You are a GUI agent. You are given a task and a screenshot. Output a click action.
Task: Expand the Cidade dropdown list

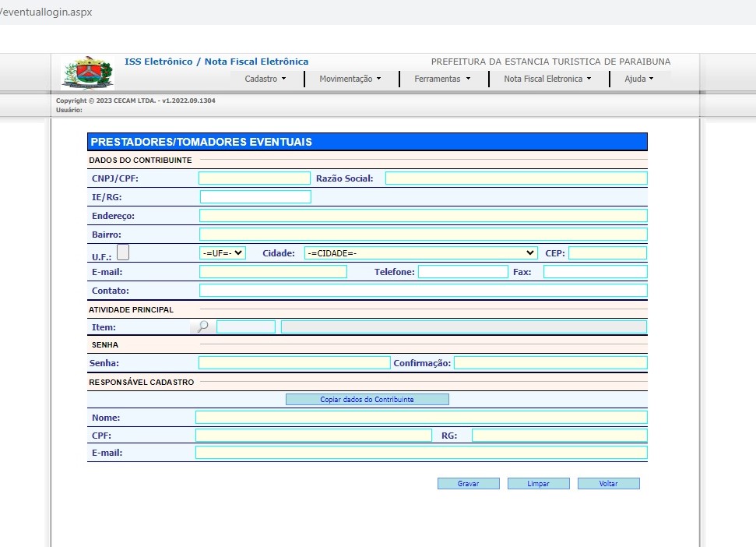pyautogui.click(x=420, y=252)
